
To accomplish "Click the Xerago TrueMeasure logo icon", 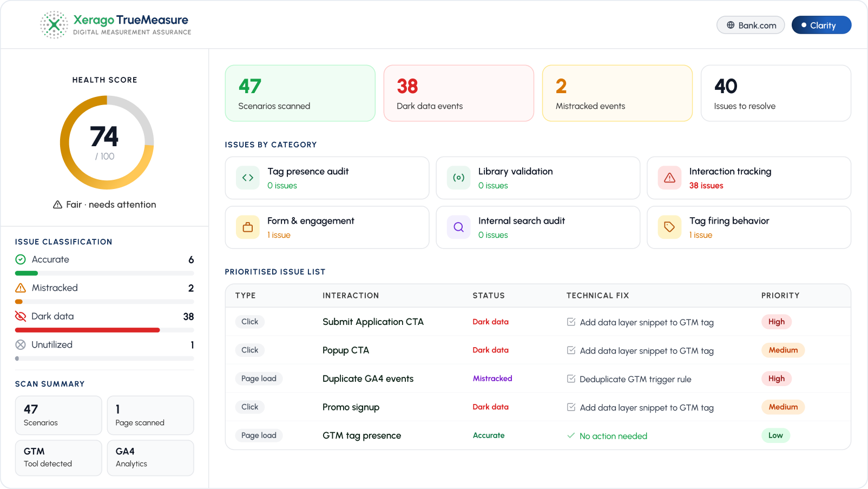I will point(54,25).
